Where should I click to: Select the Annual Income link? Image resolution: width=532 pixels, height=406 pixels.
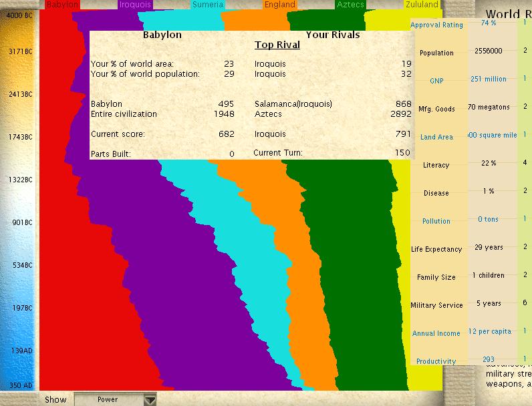pyautogui.click(x=436, y=333)
